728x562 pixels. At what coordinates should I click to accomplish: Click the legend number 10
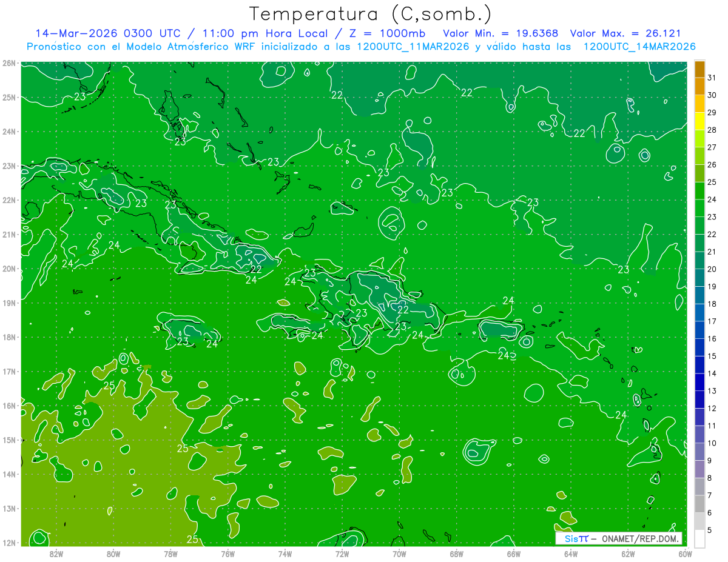pos(712,443)
